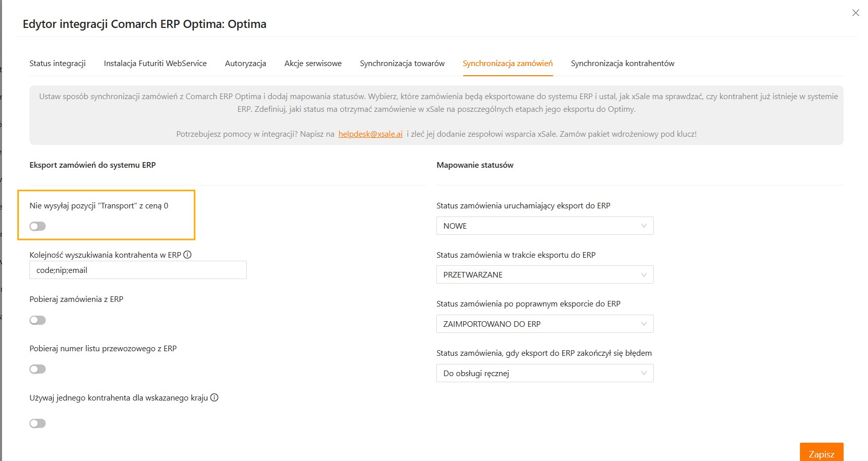Open Instalacja Futuriti WebService tab
This screenshot has height=461, width=868.
click(155, 64)
